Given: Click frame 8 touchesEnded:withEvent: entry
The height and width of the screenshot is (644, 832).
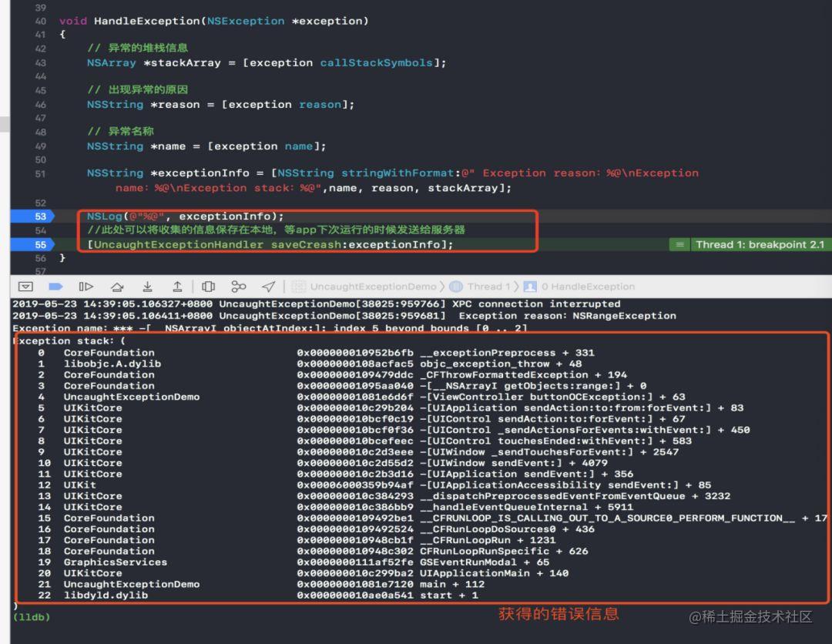Looking at the screenshot, I should pos(364,441).
